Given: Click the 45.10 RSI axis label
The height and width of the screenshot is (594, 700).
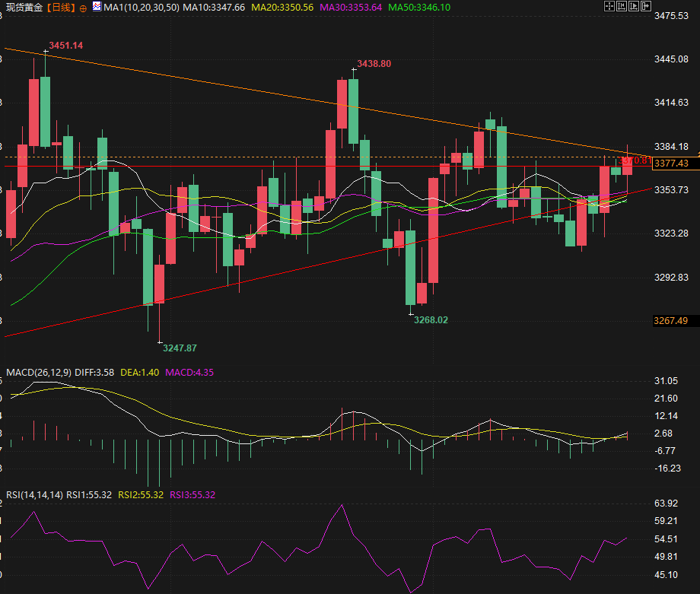Looking at the screenshot, I should point(666,575).
